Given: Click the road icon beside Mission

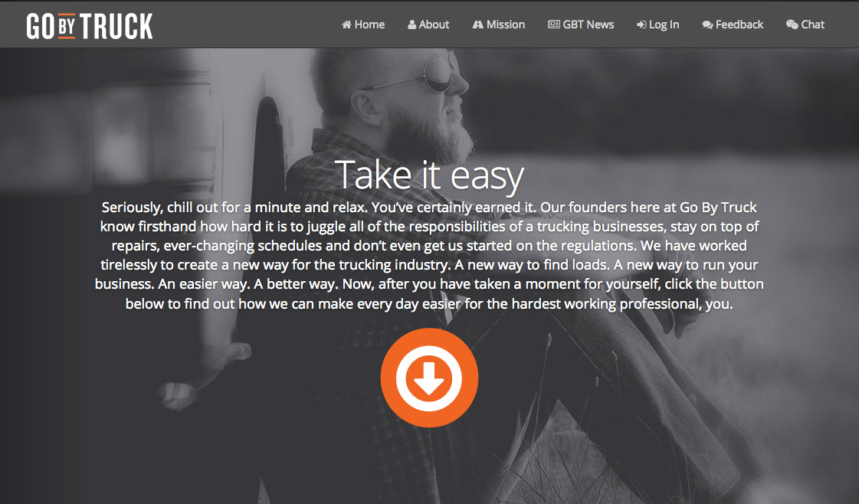Looking at the screenshot, I should [x=477, y=25].
